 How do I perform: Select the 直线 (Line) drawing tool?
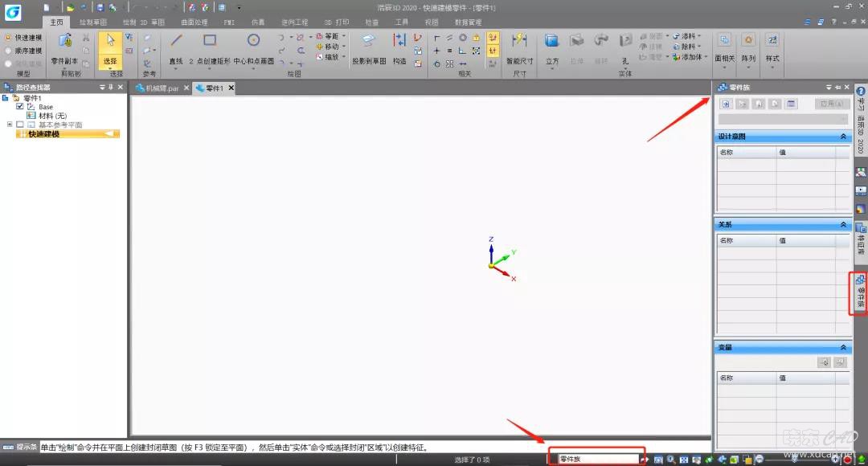pos(176,47)
